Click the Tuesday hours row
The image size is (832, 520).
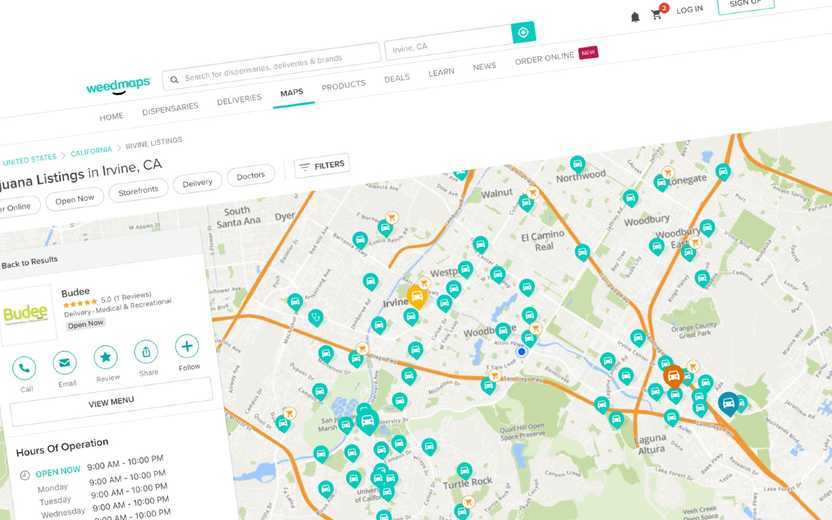click(102, 493)
